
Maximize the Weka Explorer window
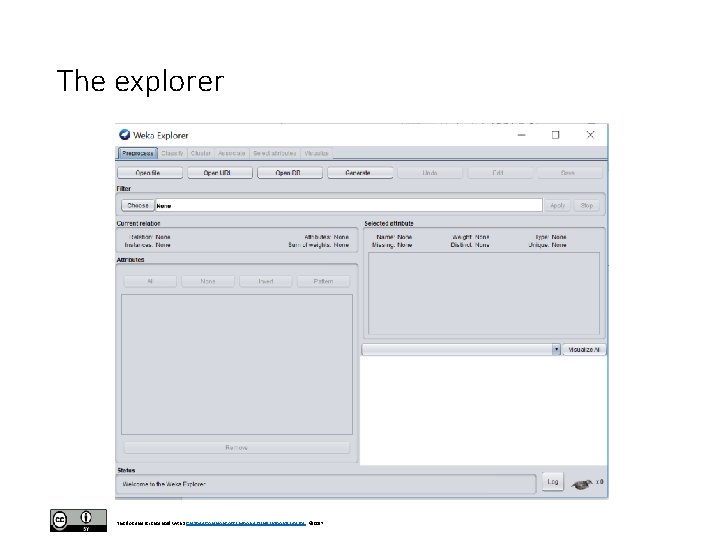pyautogui.click(x=556, y=135)
